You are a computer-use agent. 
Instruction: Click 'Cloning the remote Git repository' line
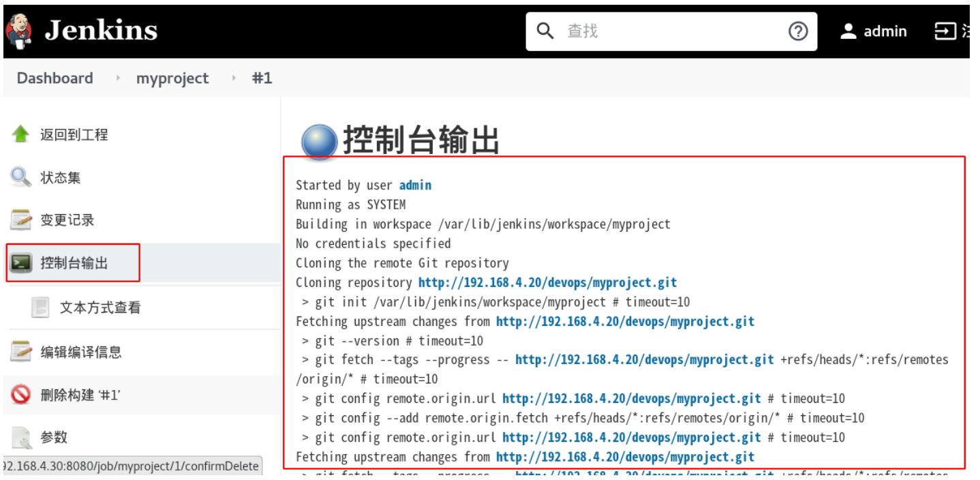click(x=402, y=263)
